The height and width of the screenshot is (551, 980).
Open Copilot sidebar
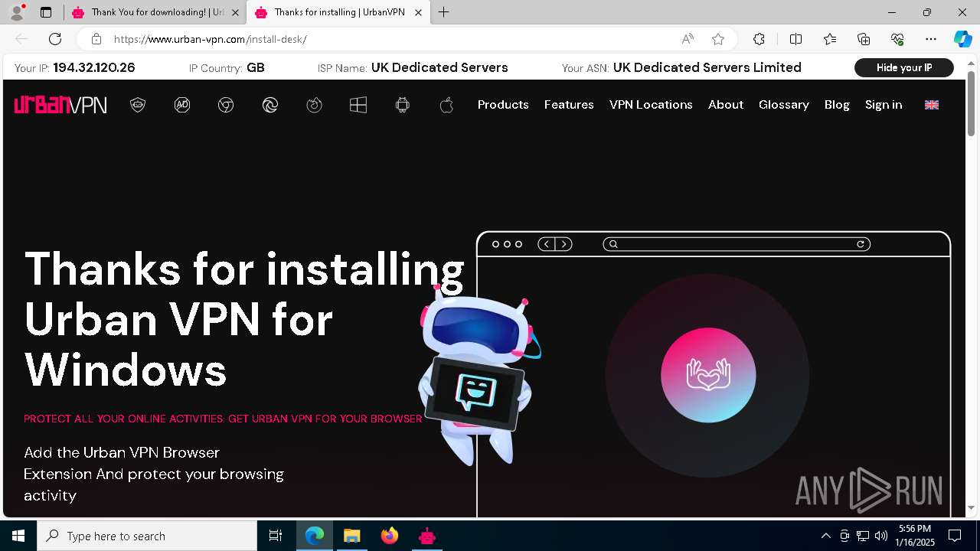pos(962,39)
